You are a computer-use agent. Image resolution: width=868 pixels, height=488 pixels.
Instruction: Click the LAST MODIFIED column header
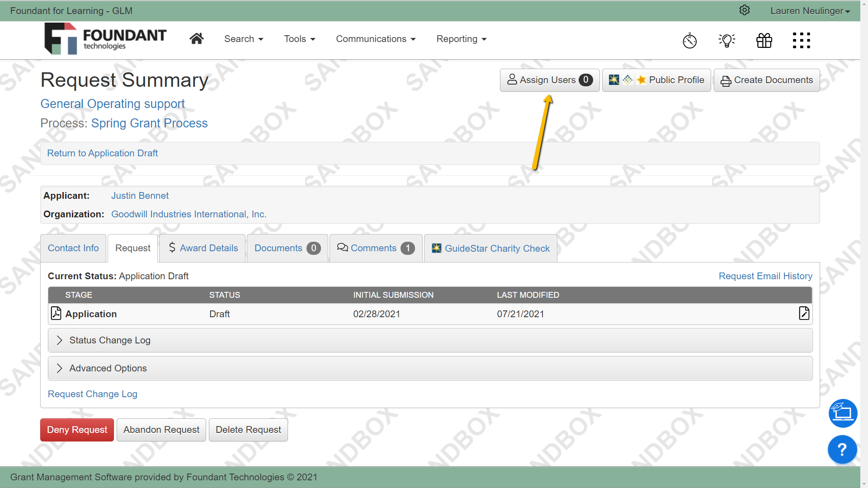[528, 295]
